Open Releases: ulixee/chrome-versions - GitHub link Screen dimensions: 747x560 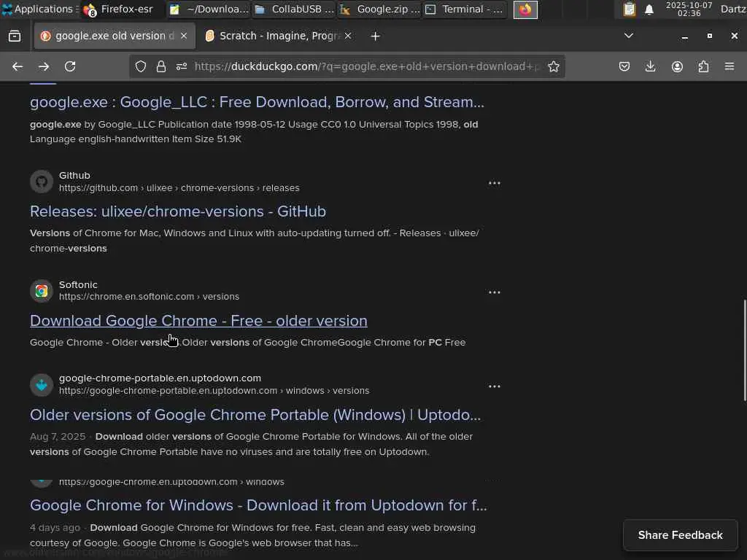pos(178,211)
